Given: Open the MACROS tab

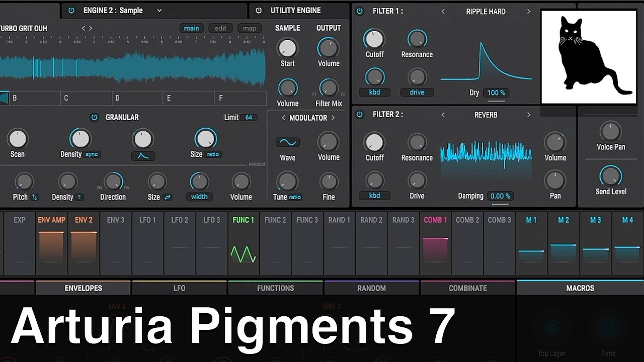Looking at the screenshot, I should 580,288.
